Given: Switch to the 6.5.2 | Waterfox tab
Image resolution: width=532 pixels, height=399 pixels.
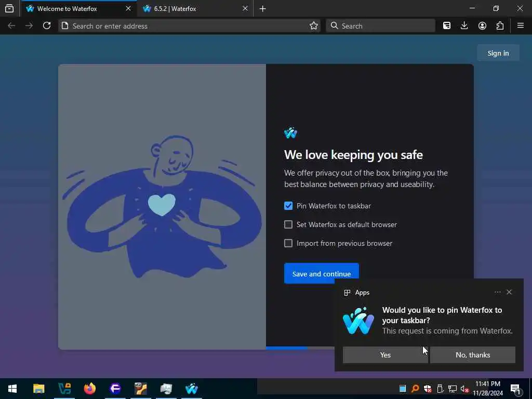Looking at the screenshot, I should click(x=195, y=9).
